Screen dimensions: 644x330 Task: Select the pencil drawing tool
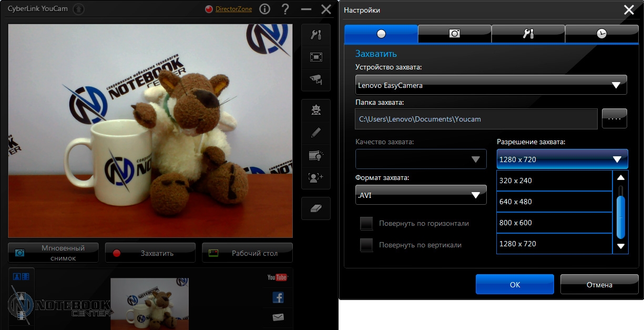coord(316,133)
